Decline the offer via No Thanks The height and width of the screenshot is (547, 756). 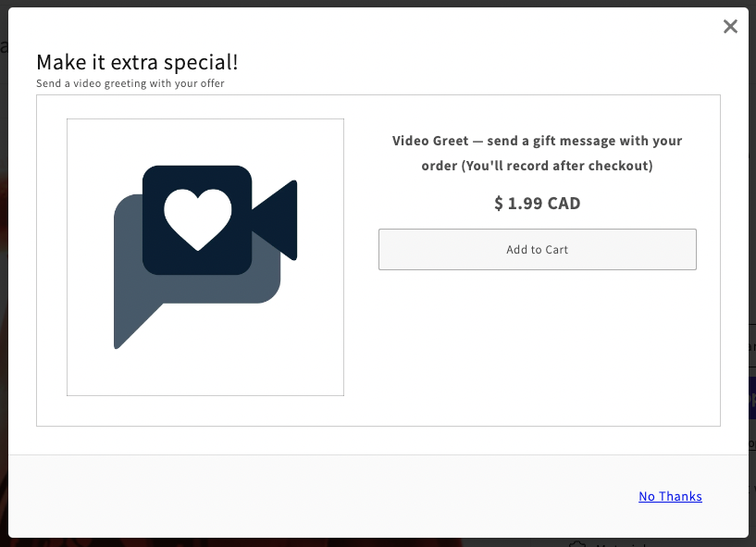click(x=670, y=496)
